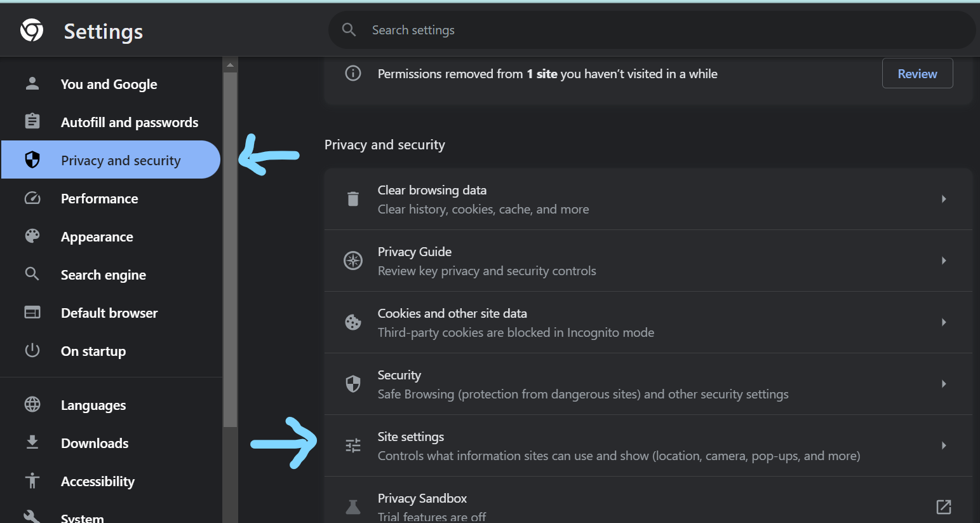980x523 pixels.
Task: Open the Privacy Sandbox row
Action: tap(648, 500)
